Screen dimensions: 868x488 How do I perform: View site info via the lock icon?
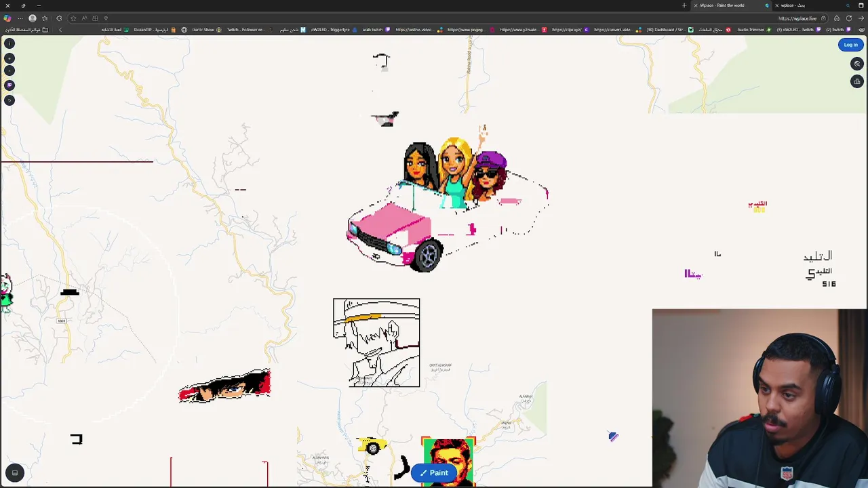(823, 18)
